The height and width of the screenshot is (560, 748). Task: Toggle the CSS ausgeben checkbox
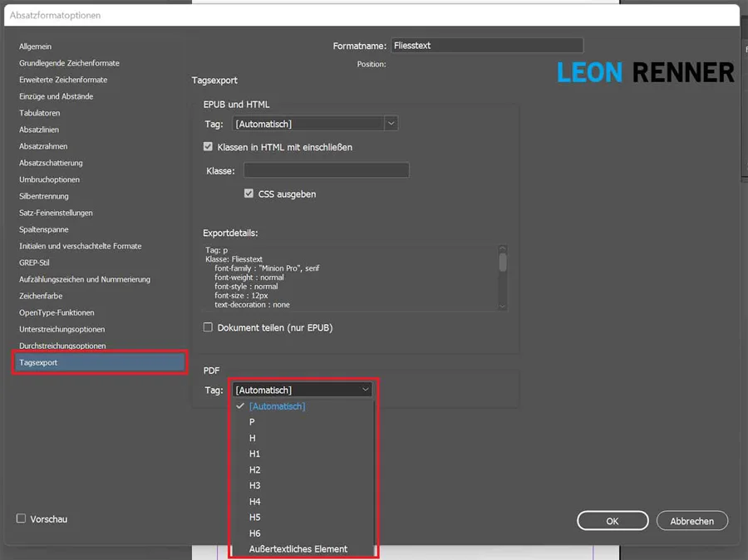click(x=249, y=194)
